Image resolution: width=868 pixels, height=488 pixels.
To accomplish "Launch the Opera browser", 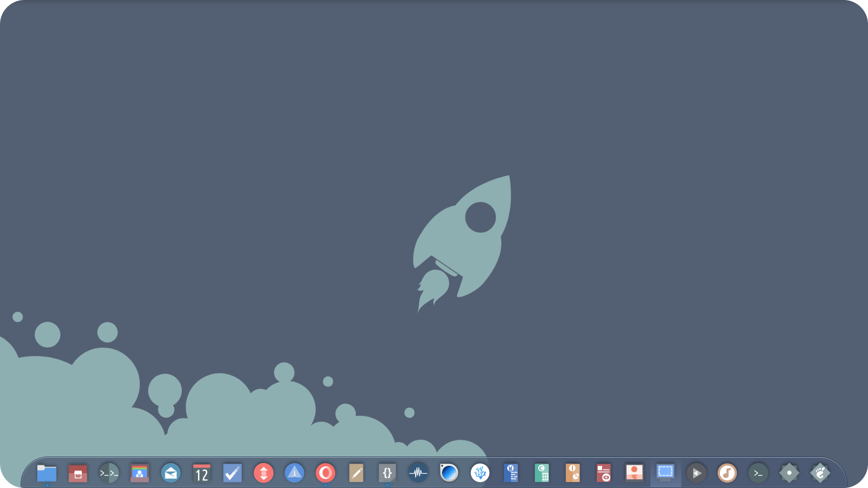I will [325, 473].
